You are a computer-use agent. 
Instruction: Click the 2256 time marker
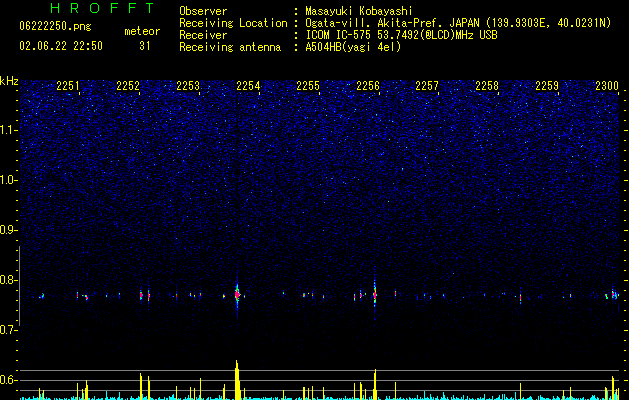368,86
